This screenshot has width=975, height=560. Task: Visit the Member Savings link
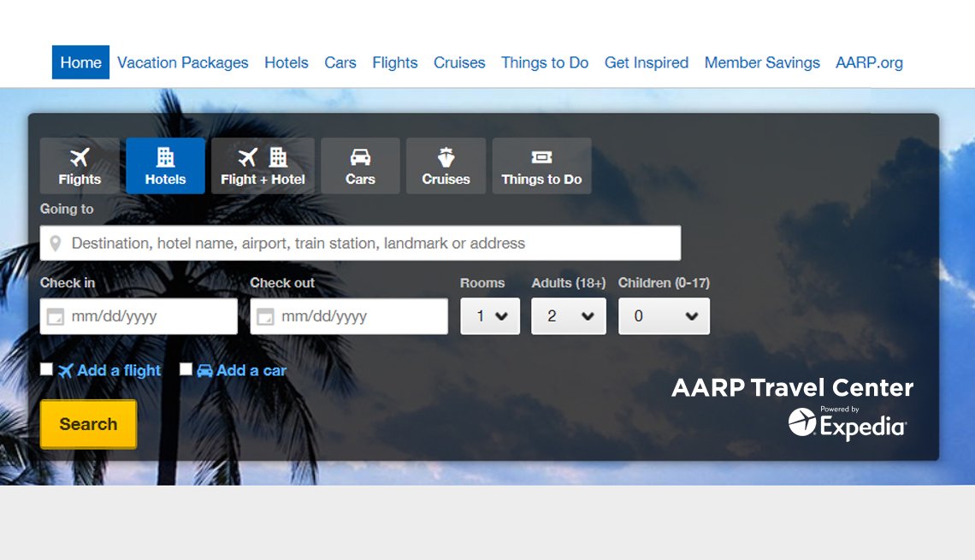[761, 62]
